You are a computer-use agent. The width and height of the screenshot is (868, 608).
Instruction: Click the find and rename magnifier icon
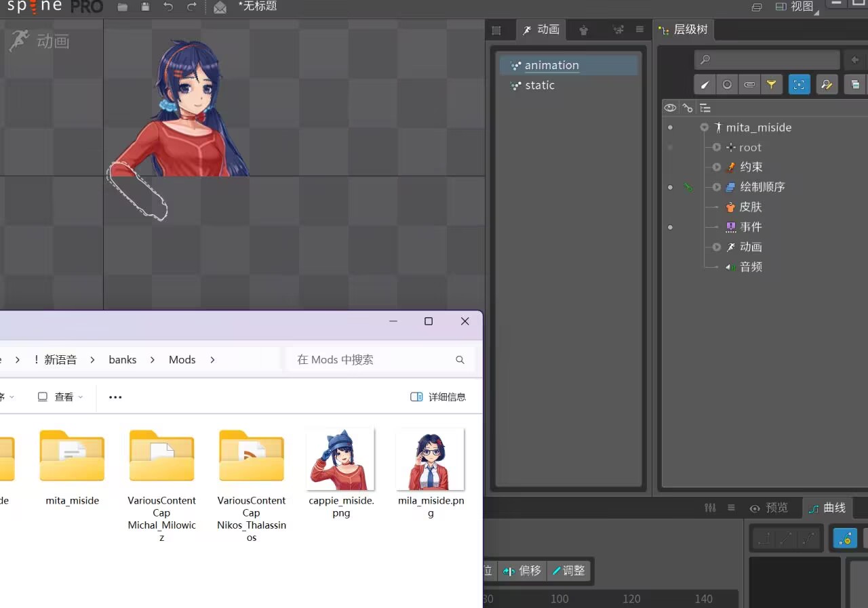pos(826,85)
